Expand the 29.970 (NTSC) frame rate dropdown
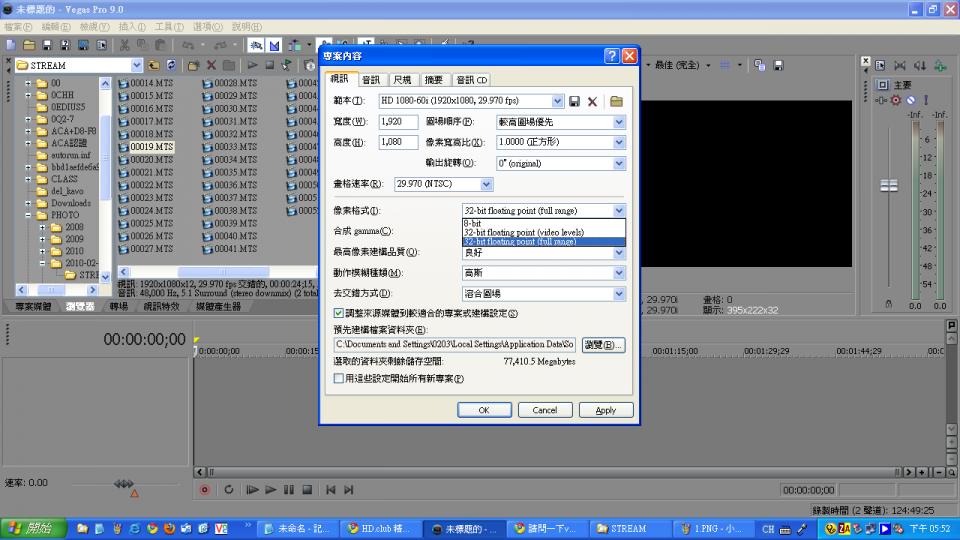This screenshot has width=960, height=540. point(487,184)
